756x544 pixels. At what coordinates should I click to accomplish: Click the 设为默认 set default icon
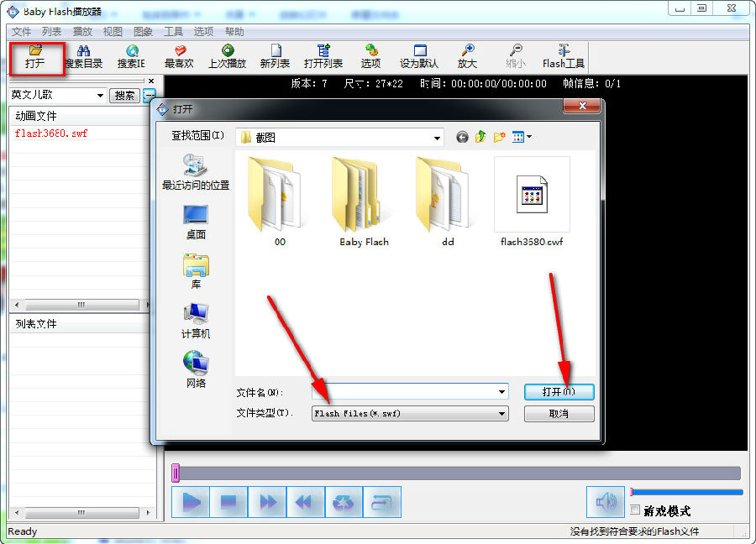pos(419,57)
